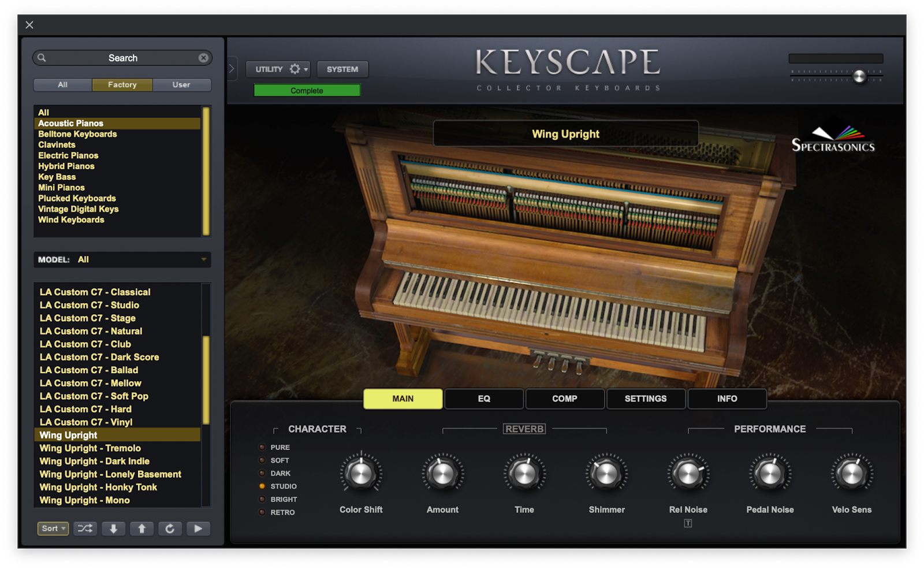The image size is (924, 569).
Task: Switch to the MAIN tab
Action: coord(403,399)
